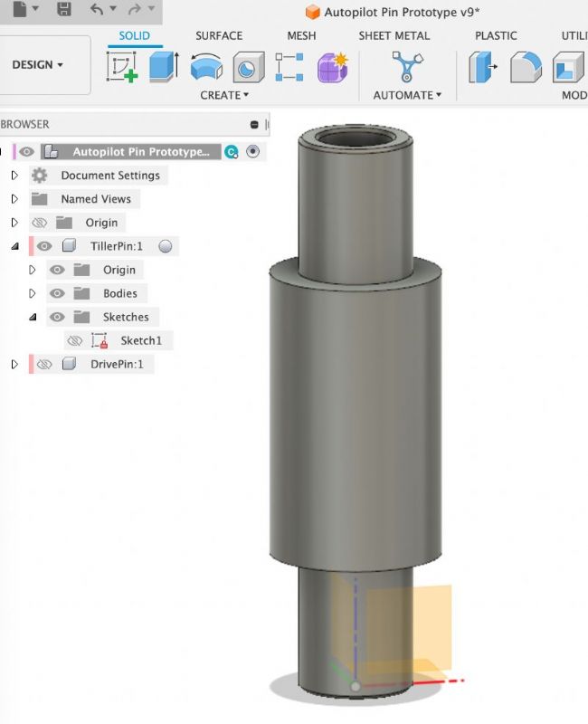
Task: Expand the Document Settings node
Action: point(14,176)
